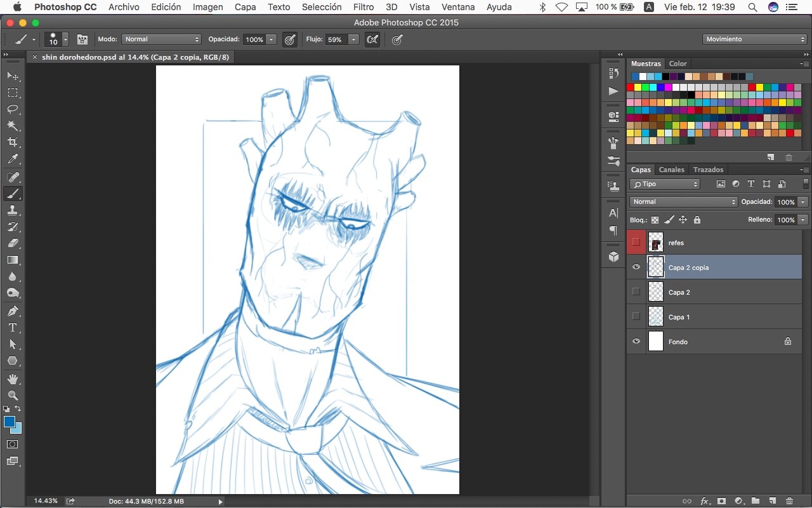Open the Filtro menu
The image size is (812, 508).
tap(363, 7)
